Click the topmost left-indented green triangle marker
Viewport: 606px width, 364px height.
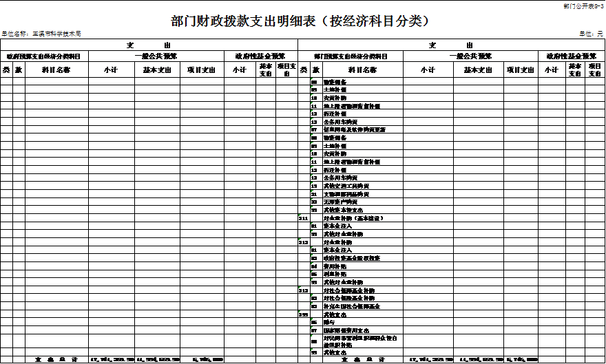click(300, 215)
